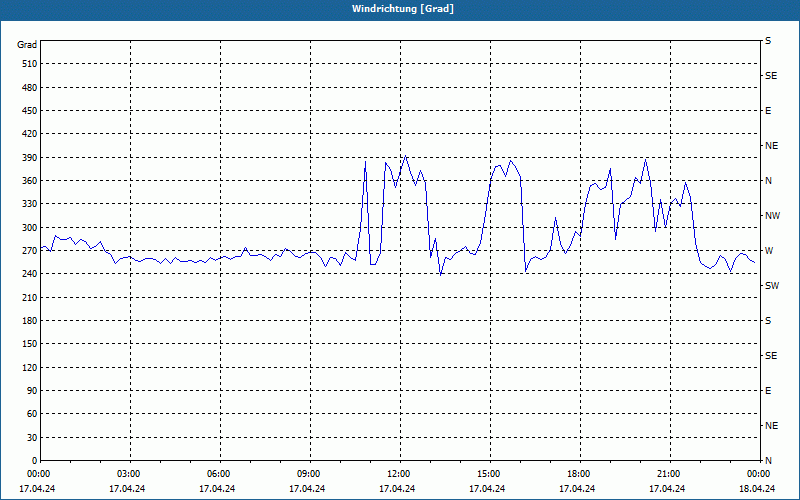Screen dimensions: 800x500
Task: Select the 150 y-axis value
Action: [30, 344]
